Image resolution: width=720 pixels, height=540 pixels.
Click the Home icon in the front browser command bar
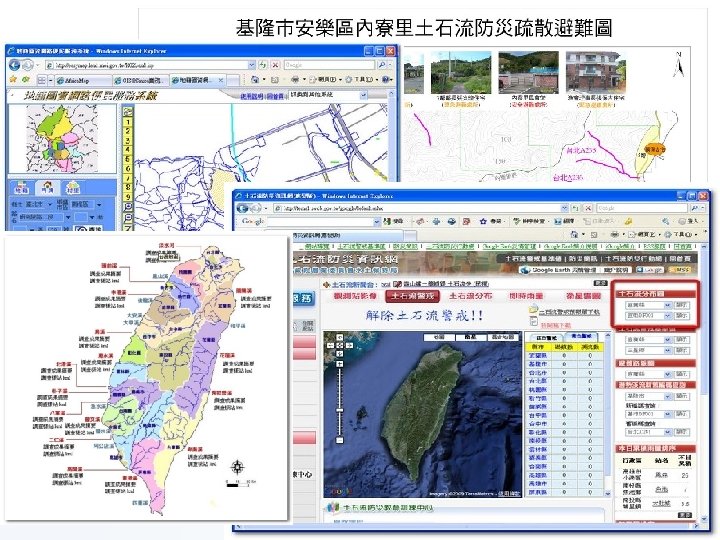pos(574,234)
